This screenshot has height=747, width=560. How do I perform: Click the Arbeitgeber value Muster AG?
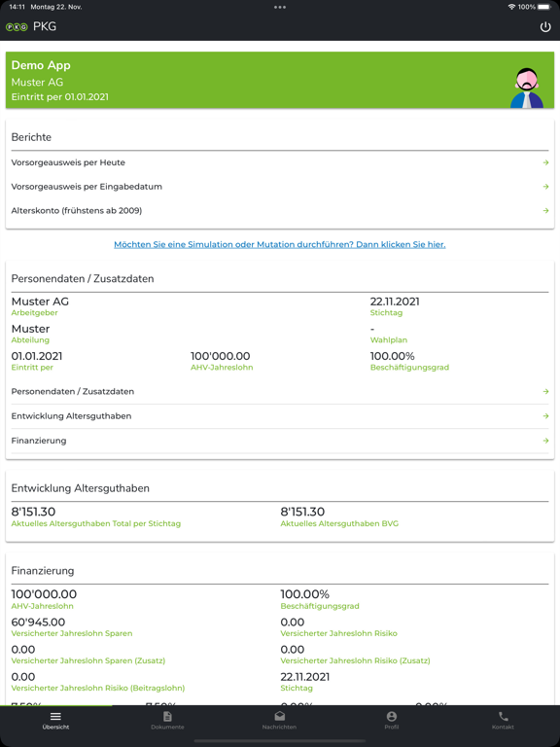pos(40,302)
